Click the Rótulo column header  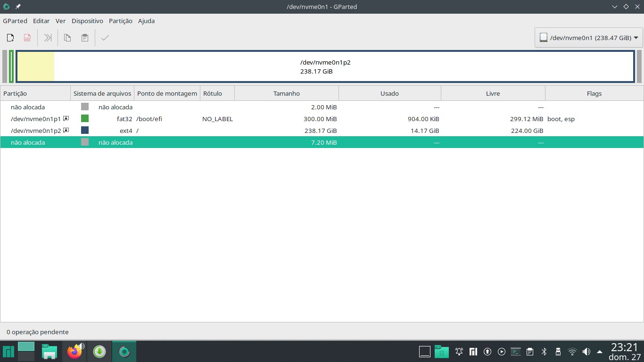click(217, 93)
